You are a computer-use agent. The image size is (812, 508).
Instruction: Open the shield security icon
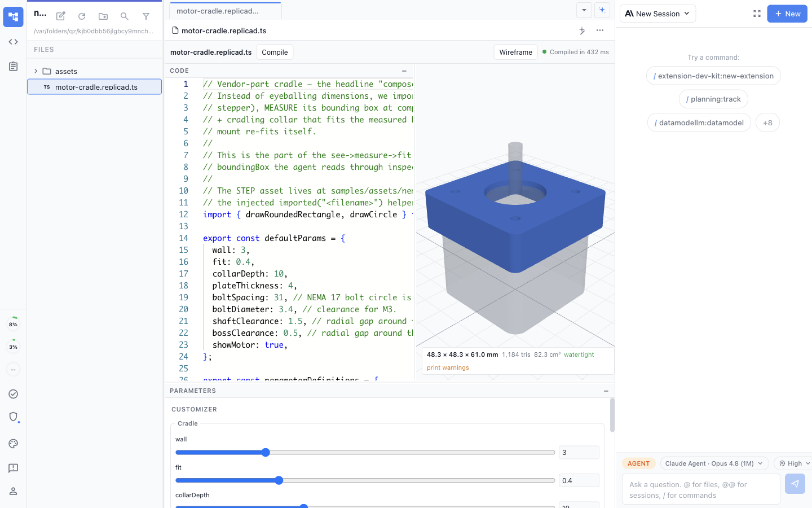14,417
